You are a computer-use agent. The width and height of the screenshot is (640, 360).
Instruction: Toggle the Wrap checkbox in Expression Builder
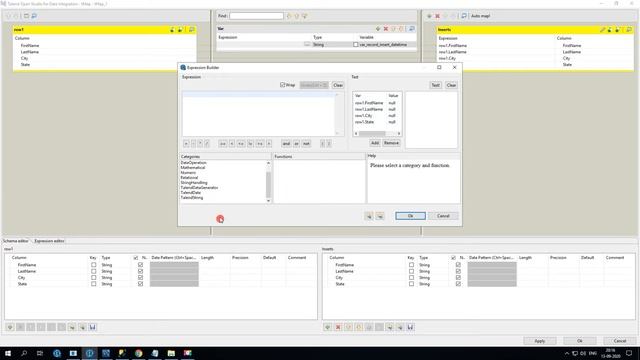(282, 85)
